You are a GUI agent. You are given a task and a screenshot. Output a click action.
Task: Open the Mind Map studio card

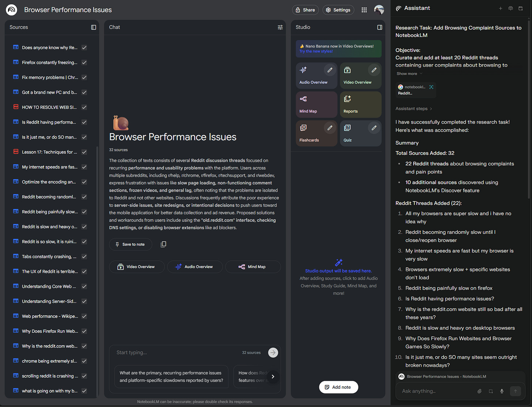coord(316,105)
